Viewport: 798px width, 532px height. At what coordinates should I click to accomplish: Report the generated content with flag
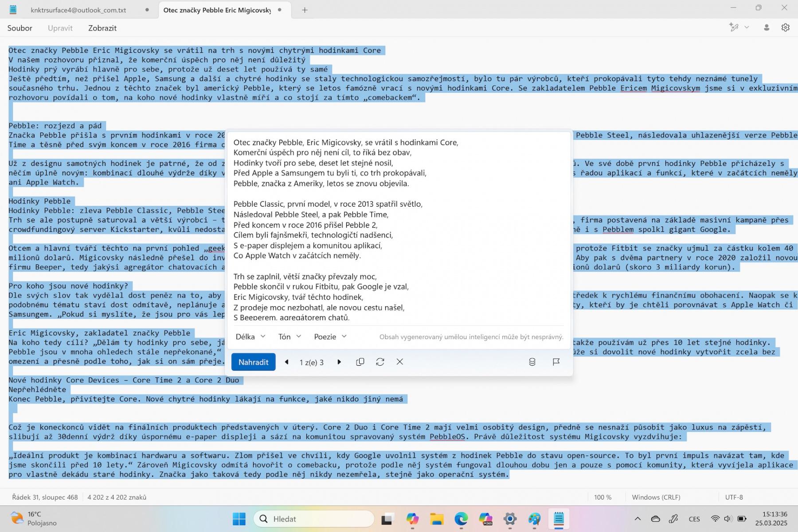[x=556, y=362]
